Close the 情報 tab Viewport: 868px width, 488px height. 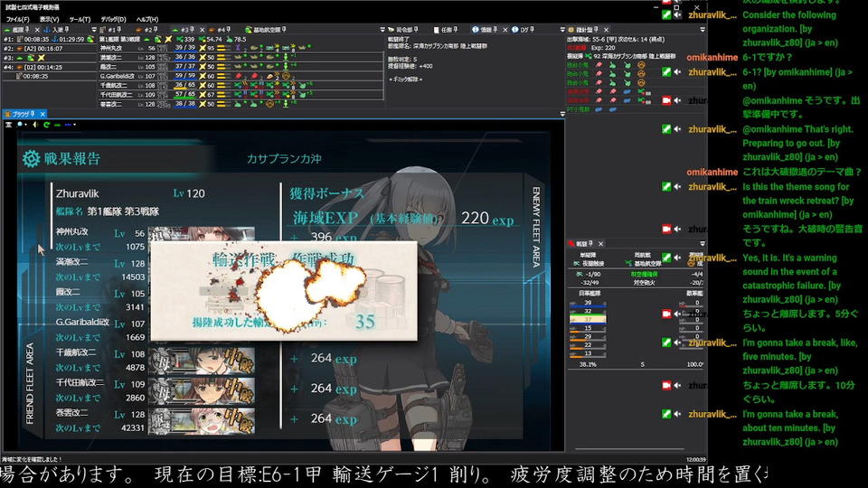coord(505,30)
